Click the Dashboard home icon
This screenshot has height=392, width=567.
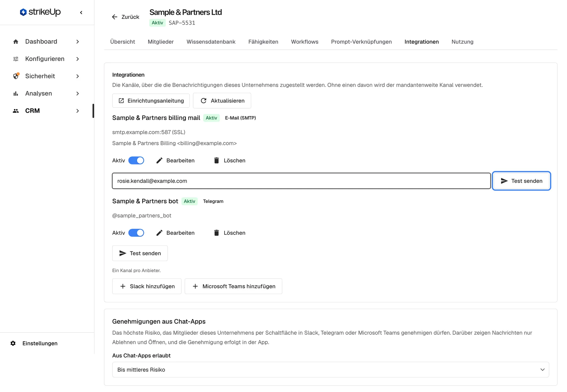16,42
